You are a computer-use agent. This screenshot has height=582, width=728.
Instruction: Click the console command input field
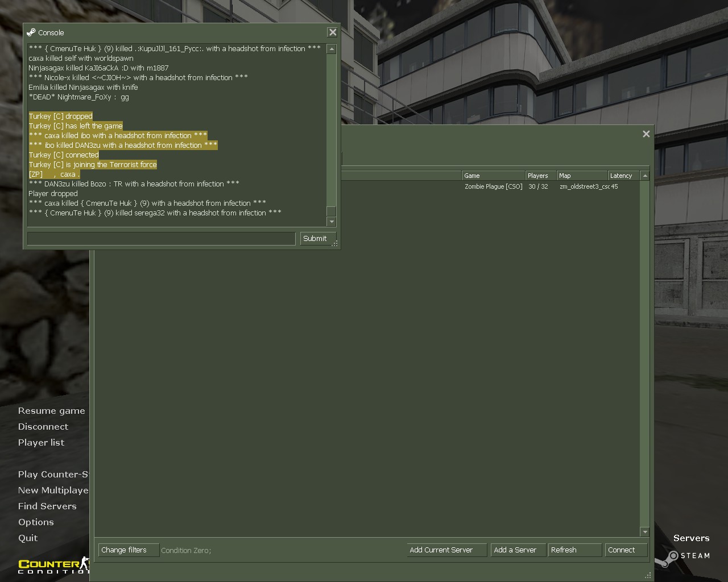pos(161,239)
